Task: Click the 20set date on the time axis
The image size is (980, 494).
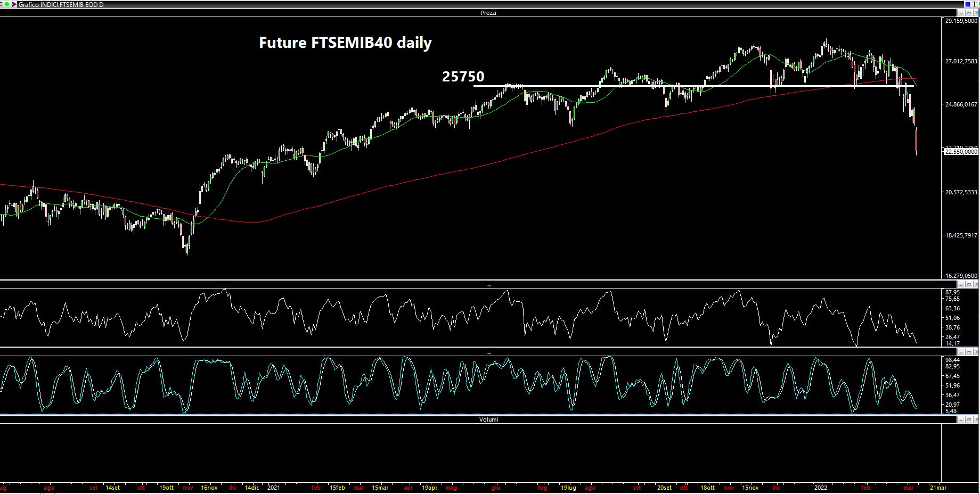Action: (x=664, y=487)
